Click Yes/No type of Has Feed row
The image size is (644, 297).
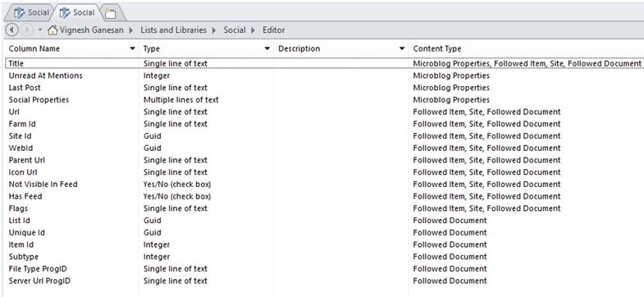point(177,196)
